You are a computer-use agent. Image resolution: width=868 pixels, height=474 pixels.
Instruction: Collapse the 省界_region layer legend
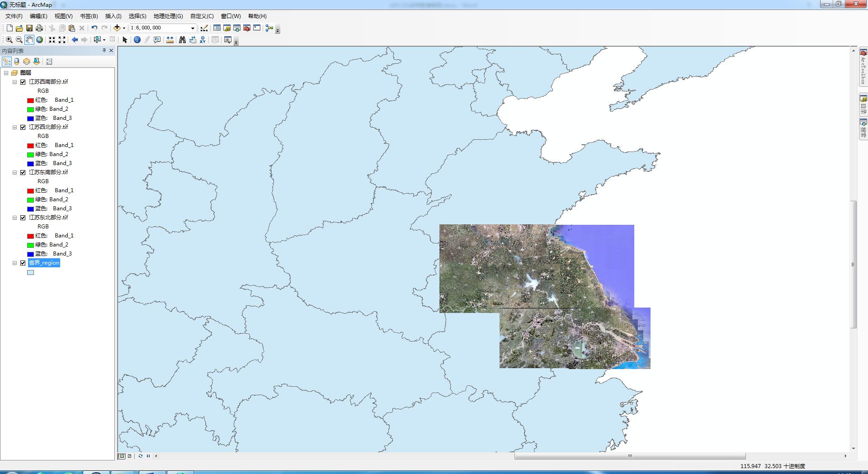15,263
